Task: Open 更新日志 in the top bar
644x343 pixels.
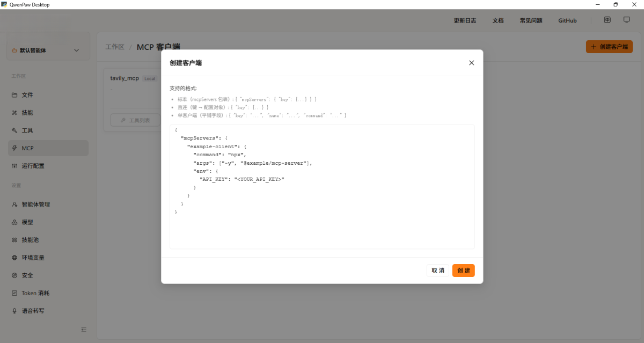Action: (465, 20)
